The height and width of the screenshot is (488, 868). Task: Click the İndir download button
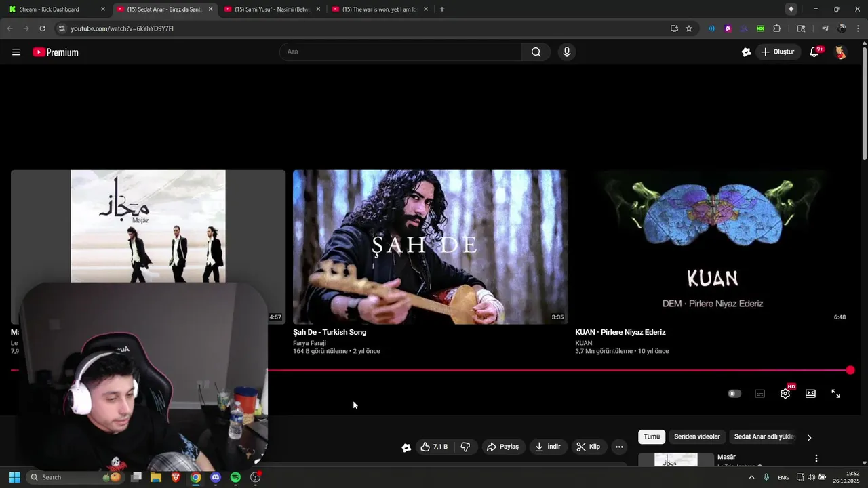coord(548,447)
